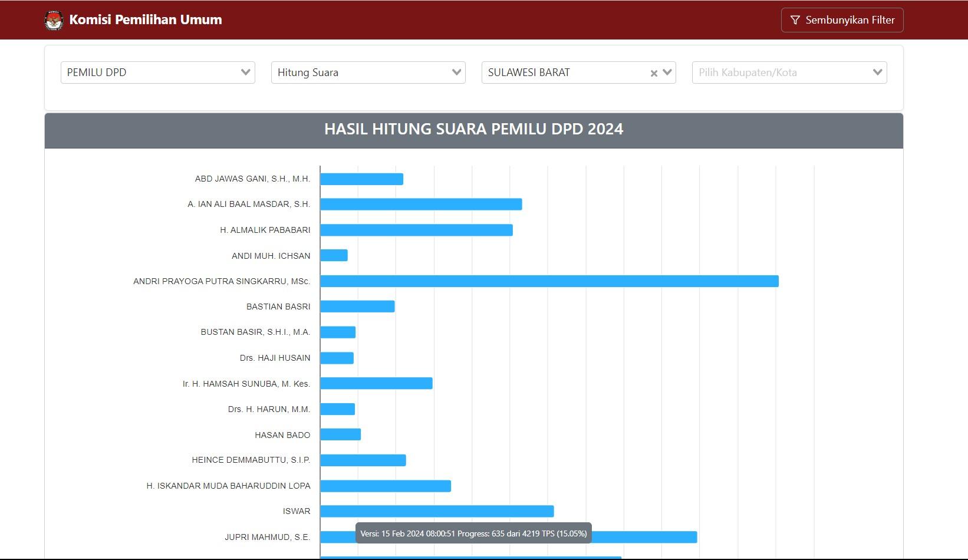Click the HASIL HITUNG SUARA PEMILU DPD 2024 title bar
968x560 pixels.
(474, 130)
